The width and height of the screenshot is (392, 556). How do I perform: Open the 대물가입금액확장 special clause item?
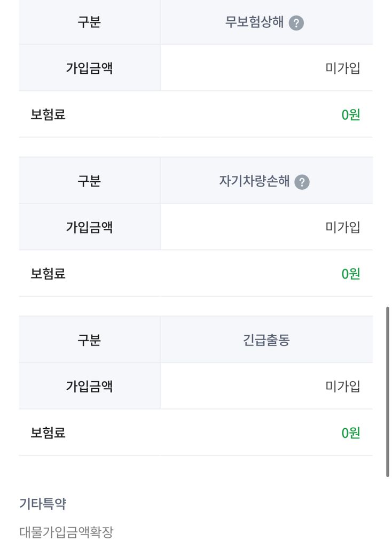(66, 532)
